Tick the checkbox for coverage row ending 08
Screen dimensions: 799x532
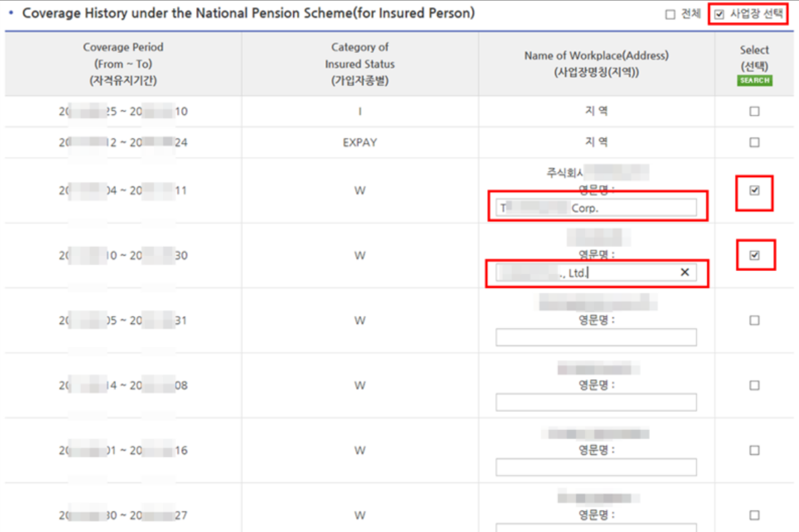[755, 386]
